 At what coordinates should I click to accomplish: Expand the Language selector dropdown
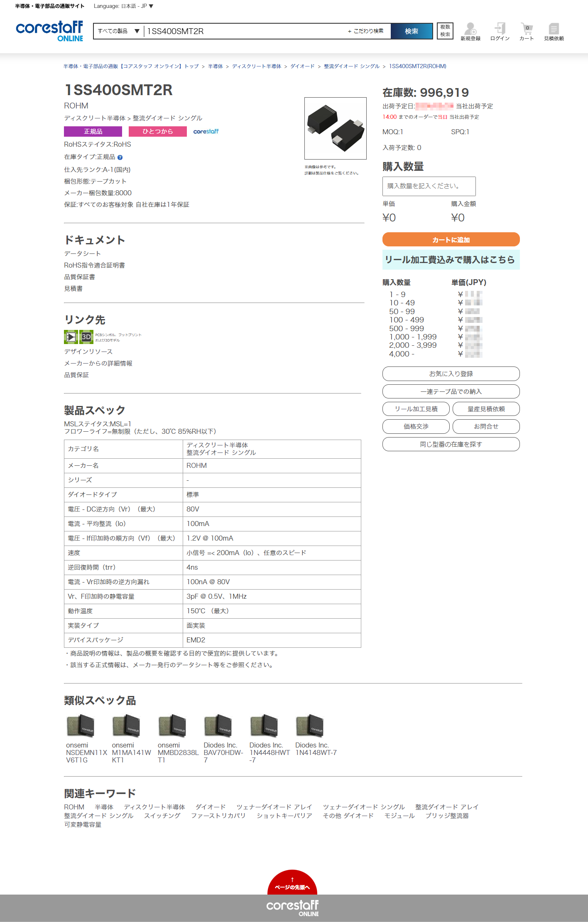click(x=123, y=6)
